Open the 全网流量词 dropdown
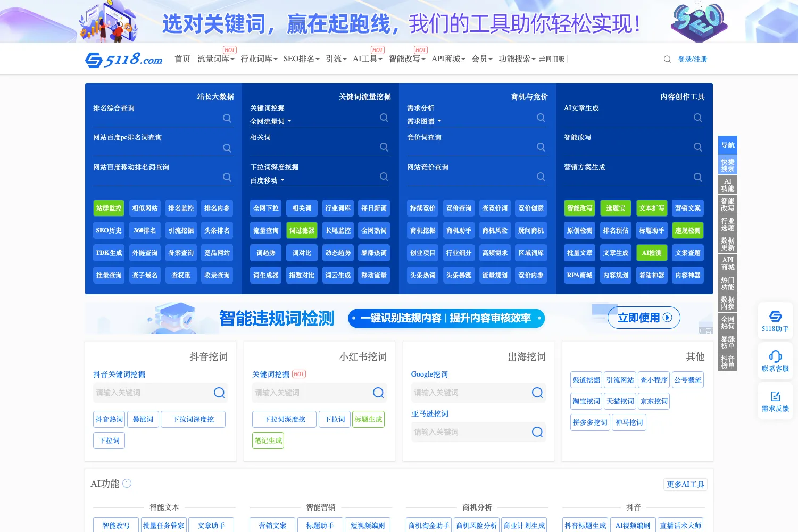The image size is (798, 532). pyautogui.click(x=271, y=121)
